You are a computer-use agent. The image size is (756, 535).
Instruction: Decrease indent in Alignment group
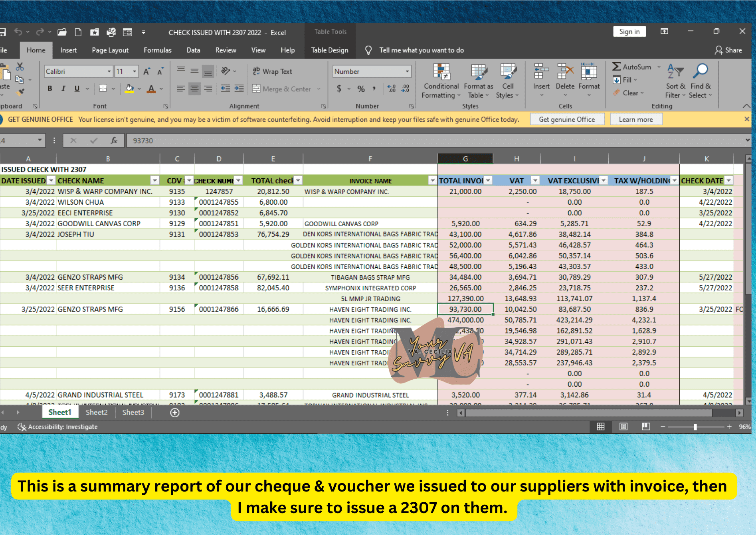(x=226, y=89)
